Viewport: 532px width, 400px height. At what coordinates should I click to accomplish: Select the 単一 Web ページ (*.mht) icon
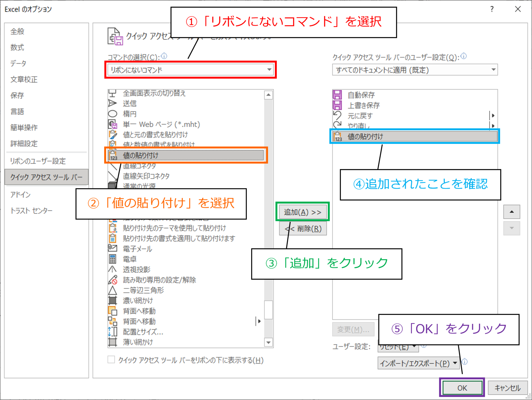113,124
